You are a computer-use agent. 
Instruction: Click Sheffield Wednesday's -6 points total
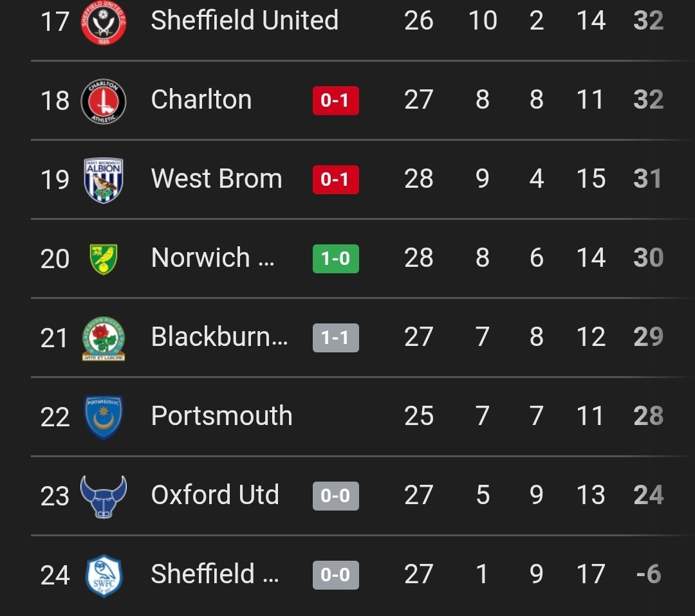click(648, 574)
